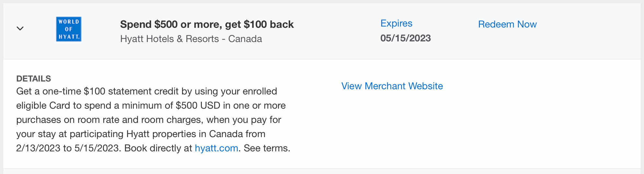Screen dimensions: 644x174
Task: Follow the hyatt.com link in details
Action: pos(216,148)
